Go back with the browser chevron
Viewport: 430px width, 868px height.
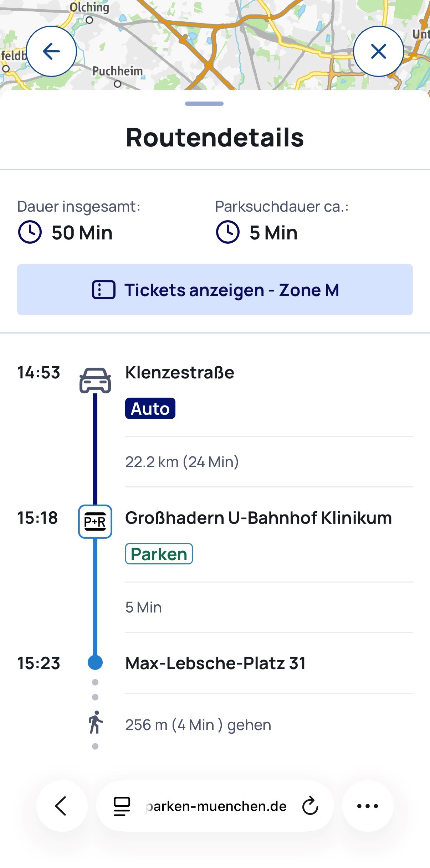(x=61, y=806)
